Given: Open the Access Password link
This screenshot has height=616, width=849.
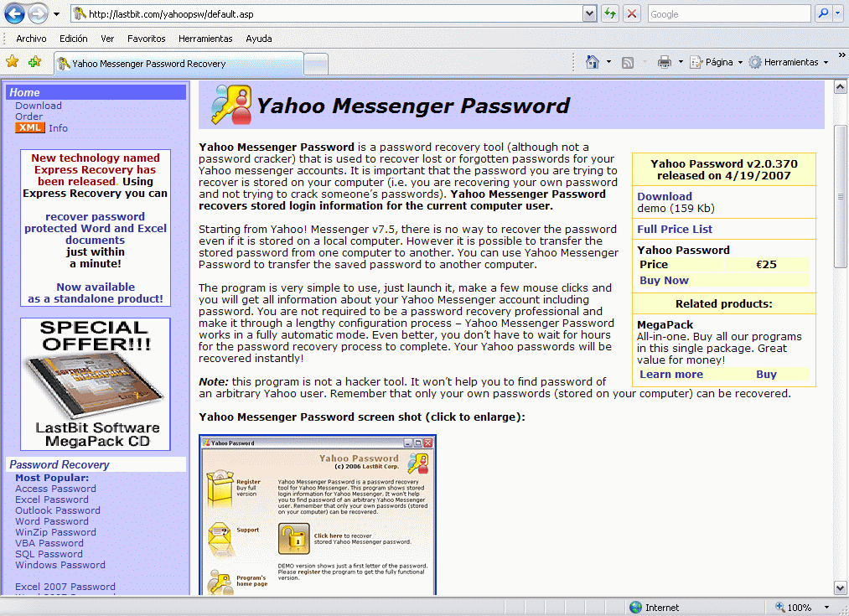Looking at the screenshot, I should 56,489.
